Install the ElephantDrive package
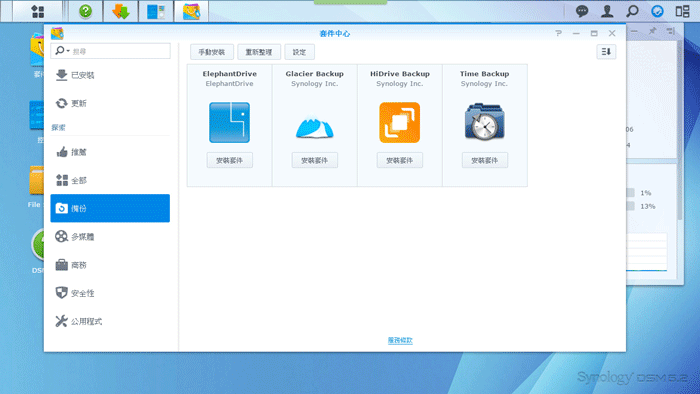The width and height of the screenshot is (700, 394). pos(229,160)
